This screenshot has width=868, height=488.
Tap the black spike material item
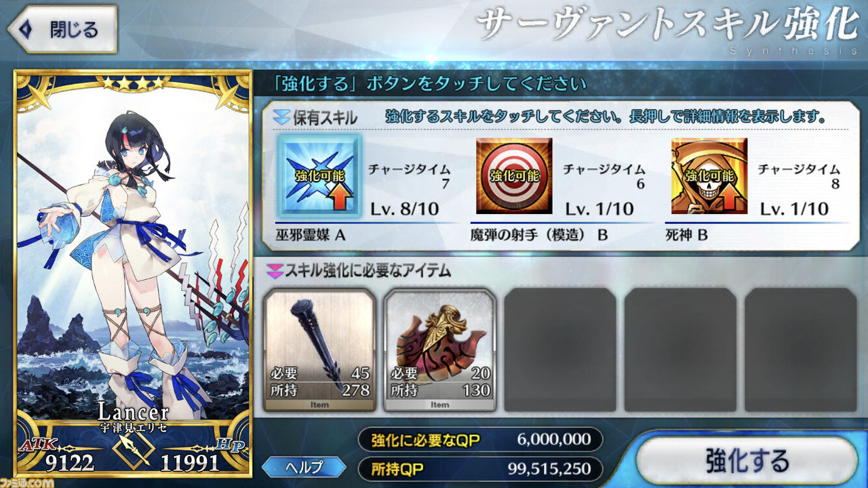point(319,350)
